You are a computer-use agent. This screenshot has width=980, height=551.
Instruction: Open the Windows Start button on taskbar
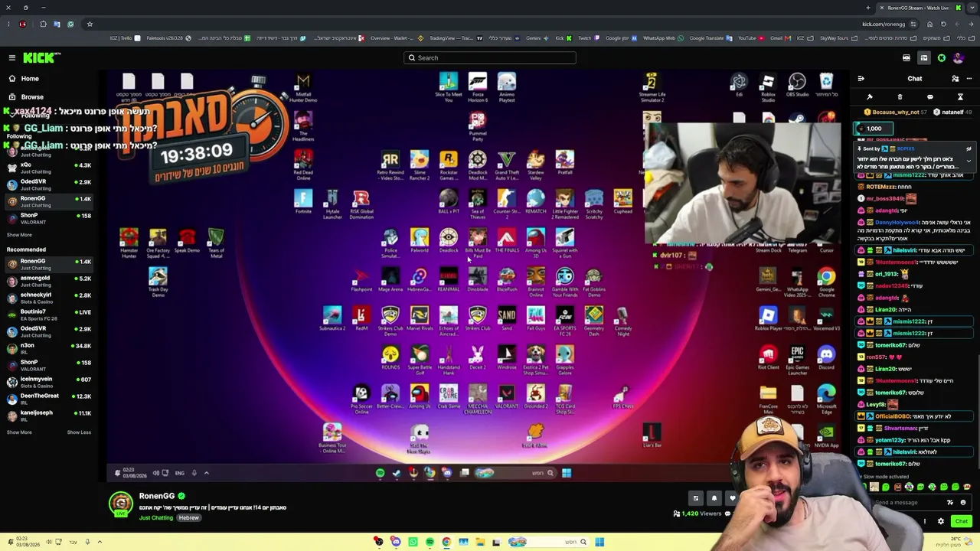599,543
